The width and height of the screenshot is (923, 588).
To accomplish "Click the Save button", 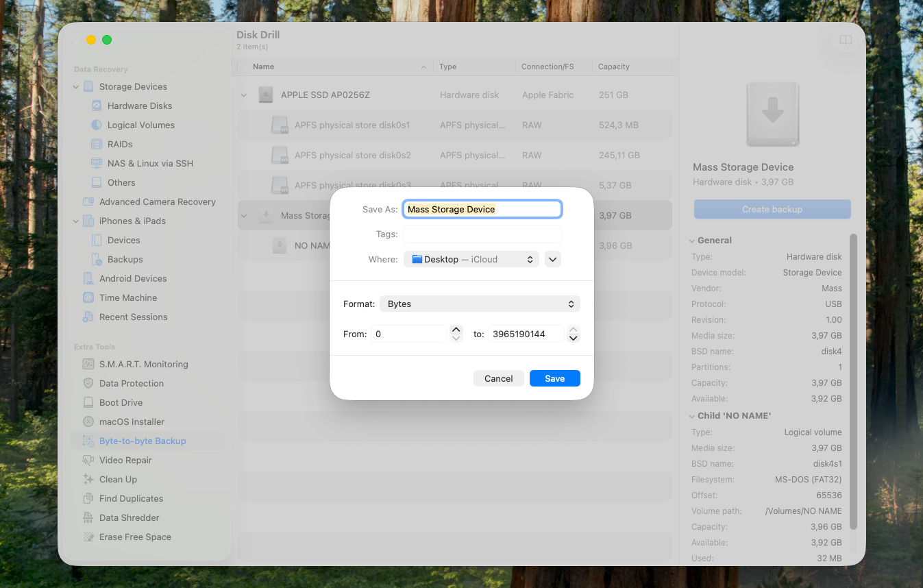I will coord(555,378).
